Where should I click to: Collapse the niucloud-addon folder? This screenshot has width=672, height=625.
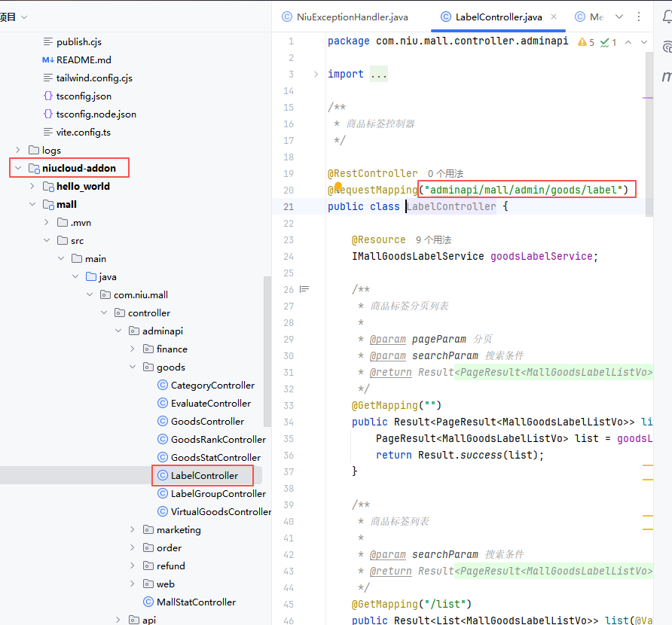point(18,168)
